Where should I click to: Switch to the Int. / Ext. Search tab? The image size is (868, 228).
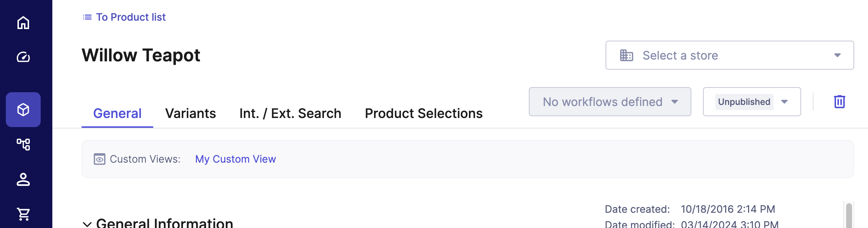point(290,114)
